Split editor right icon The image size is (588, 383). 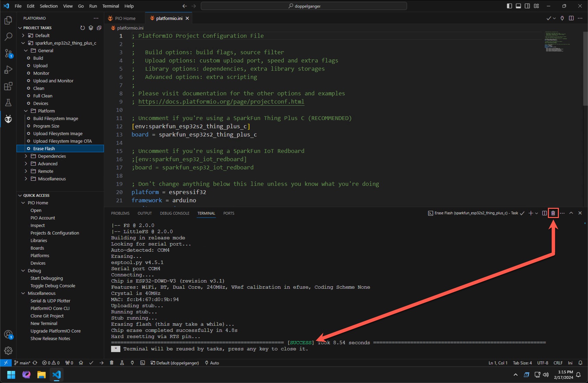tap(571, 18)
